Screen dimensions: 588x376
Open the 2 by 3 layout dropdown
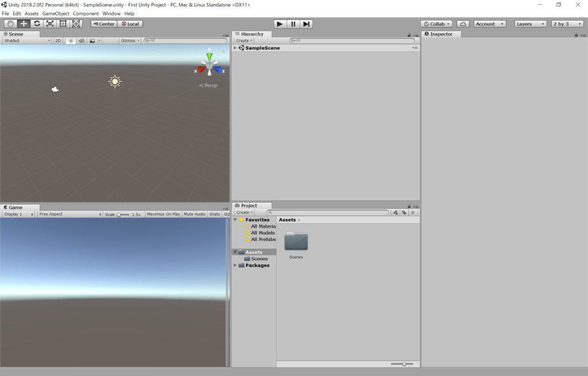567,24
